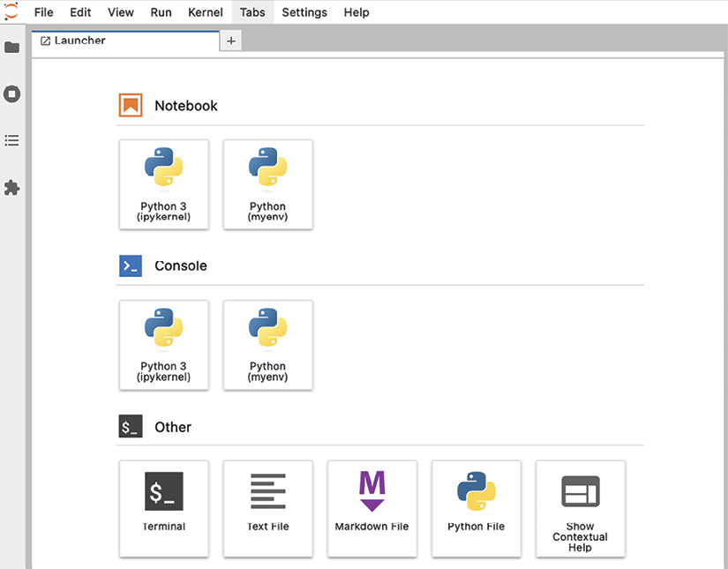Launch Python 3 (ipykernel) notebook
728x569 pixels.
tap(164, 184)
